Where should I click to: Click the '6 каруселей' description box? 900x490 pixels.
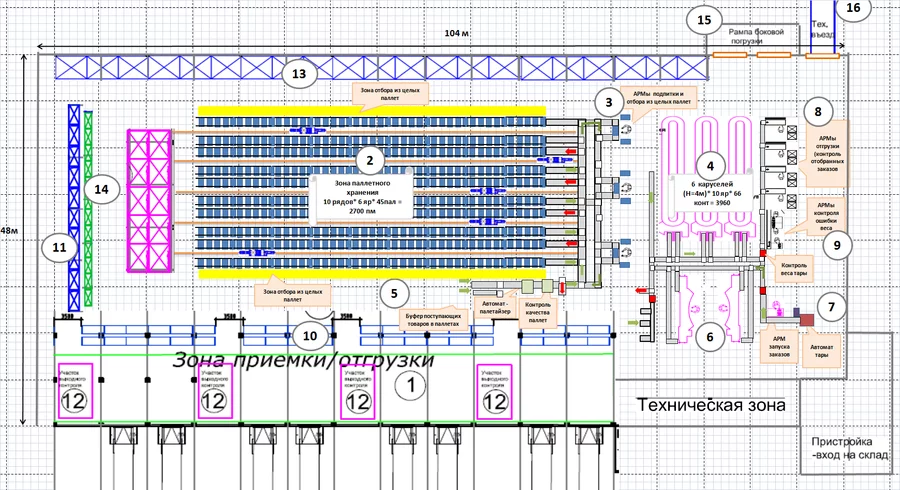[712, 193]
